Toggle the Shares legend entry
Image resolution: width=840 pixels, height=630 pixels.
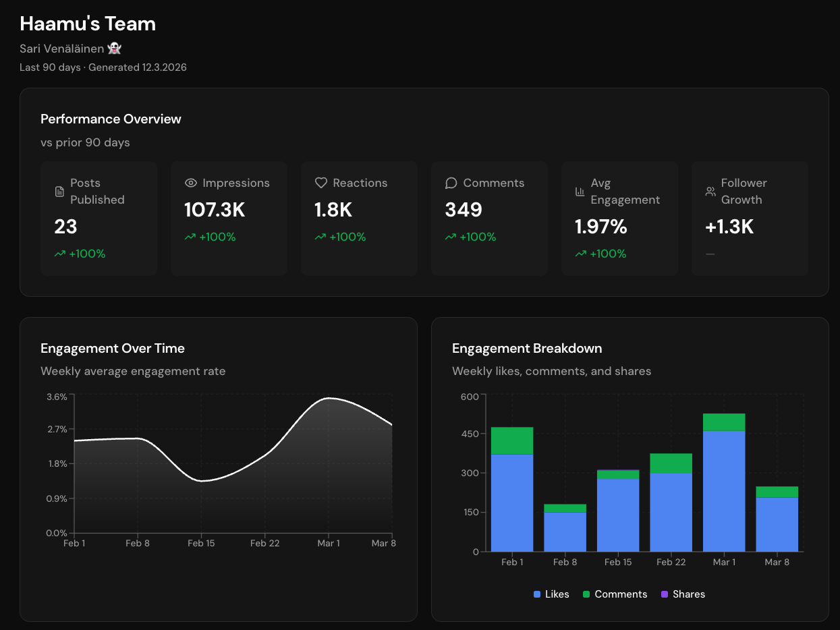tap(683, 594)
